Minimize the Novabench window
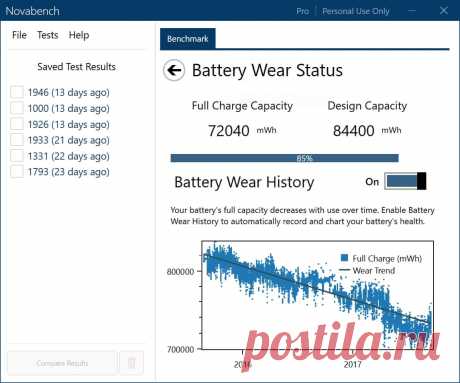The height and width of the screenshot is (383, 460). click(x=412, y=11)
